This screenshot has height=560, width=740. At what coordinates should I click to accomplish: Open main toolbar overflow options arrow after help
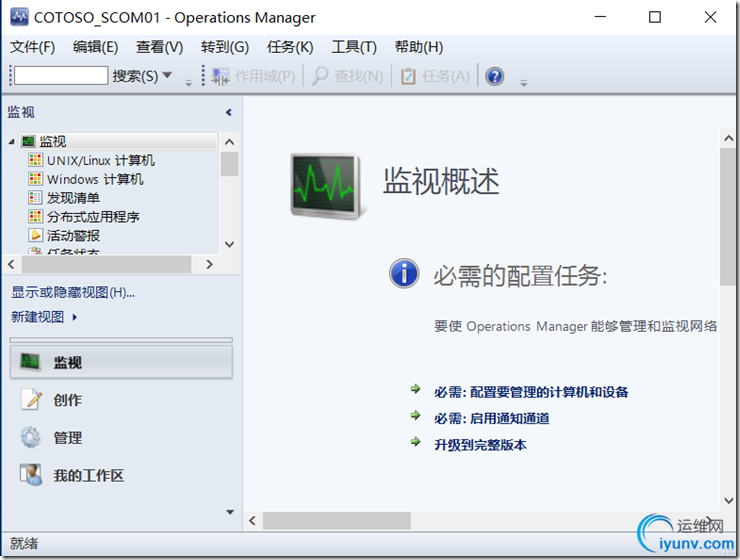coord(523,84)
